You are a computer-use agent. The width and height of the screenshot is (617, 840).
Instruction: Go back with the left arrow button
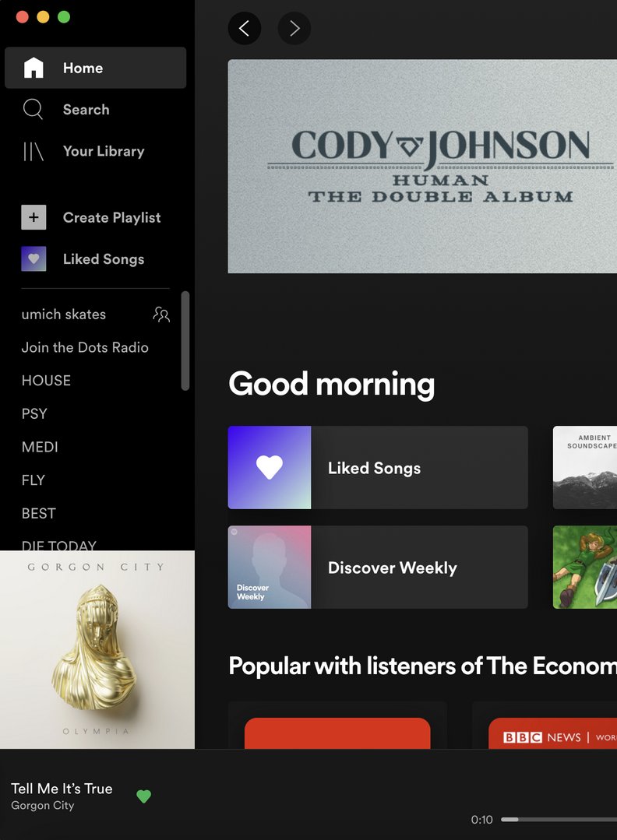pyautogui.click(x=245, y=28)
